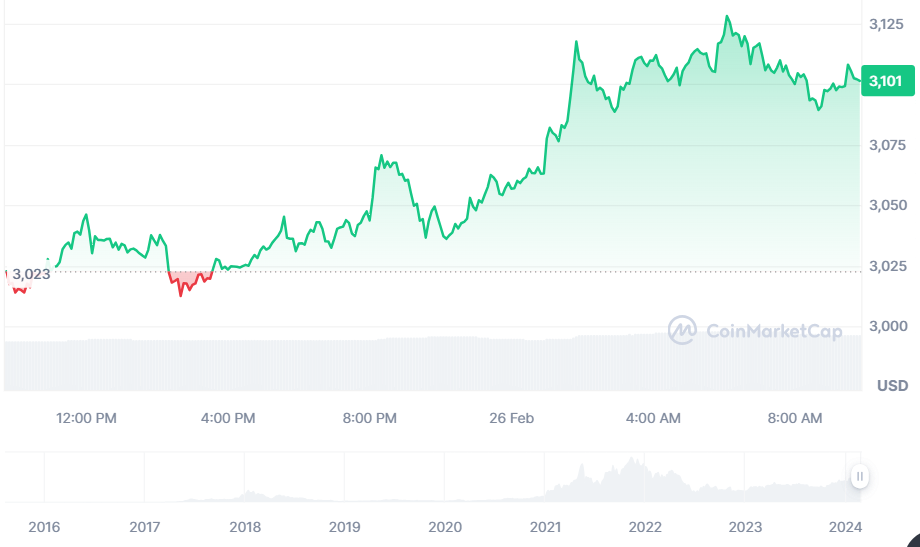Select 2021 on the history timeline
The height and width of the screenshot is (547, 920).
click(x=545, y=527)
